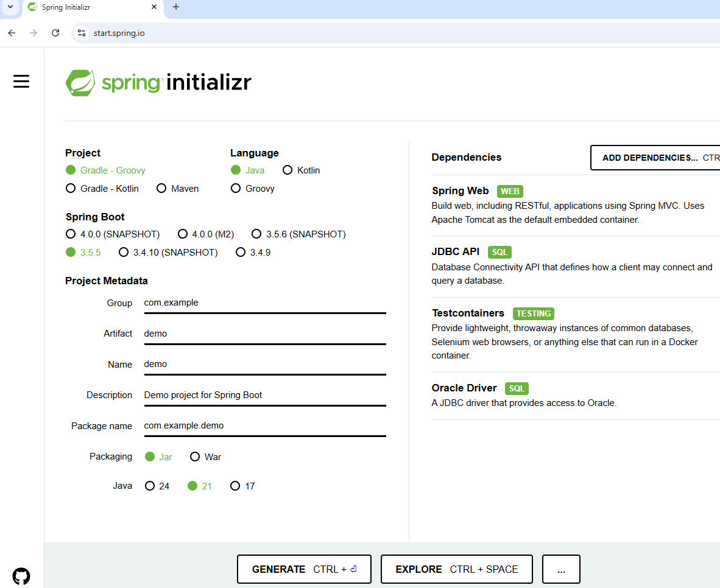Select Gradle - Kotlin project type
Screen dimensions: 720x588
[102, 189]
